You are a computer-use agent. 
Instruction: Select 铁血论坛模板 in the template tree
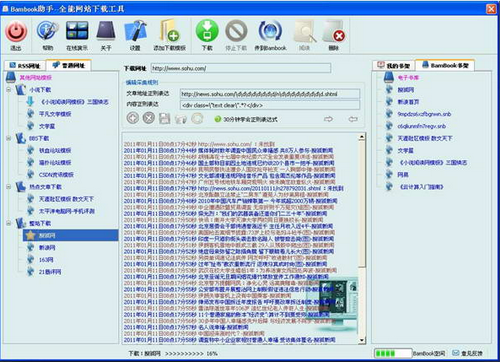point(55,150)
